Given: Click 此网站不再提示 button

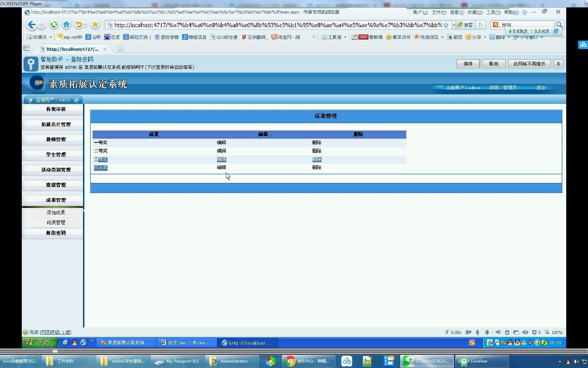Looking at the screenshot, I should click(529, 64).
